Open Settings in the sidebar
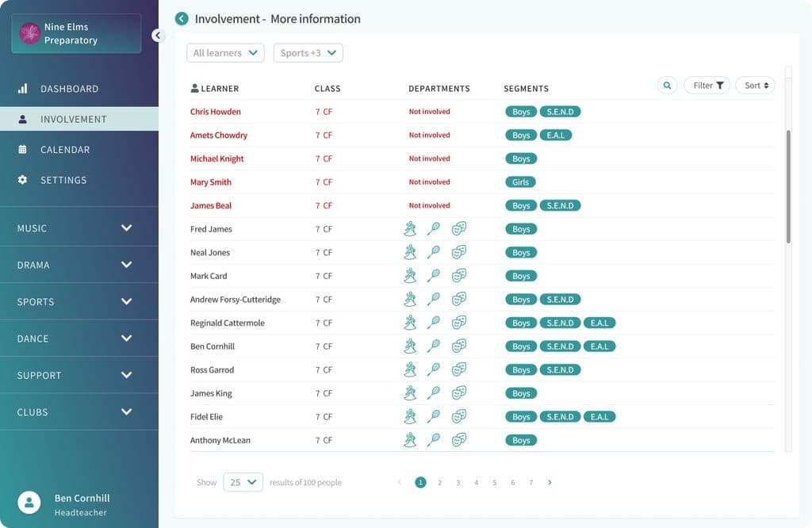This screenshot has height=528, width=812. [63, 180]
